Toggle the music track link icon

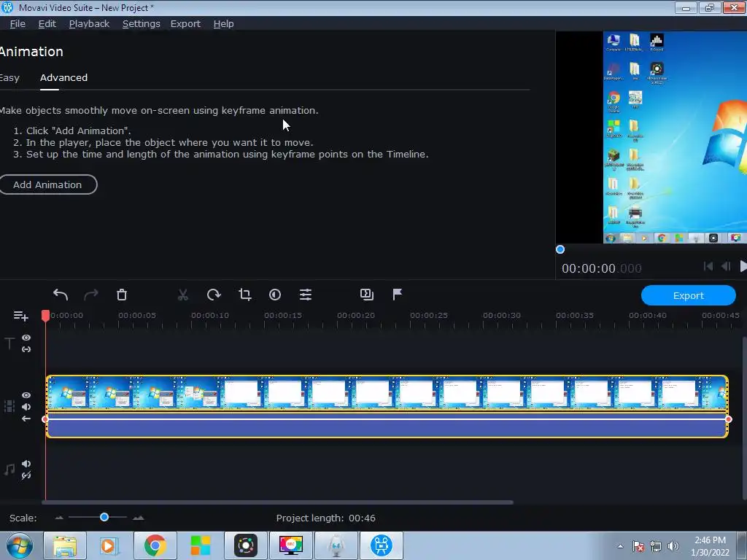click(26, 475)
